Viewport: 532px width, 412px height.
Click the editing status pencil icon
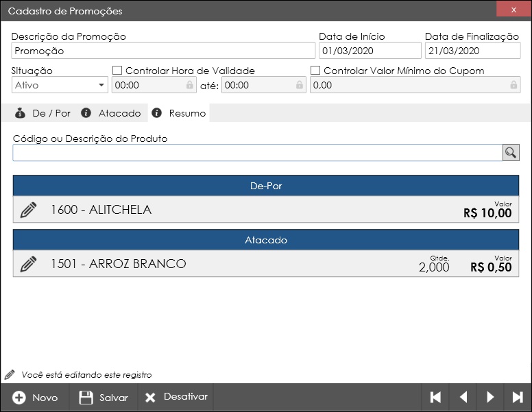10,375
